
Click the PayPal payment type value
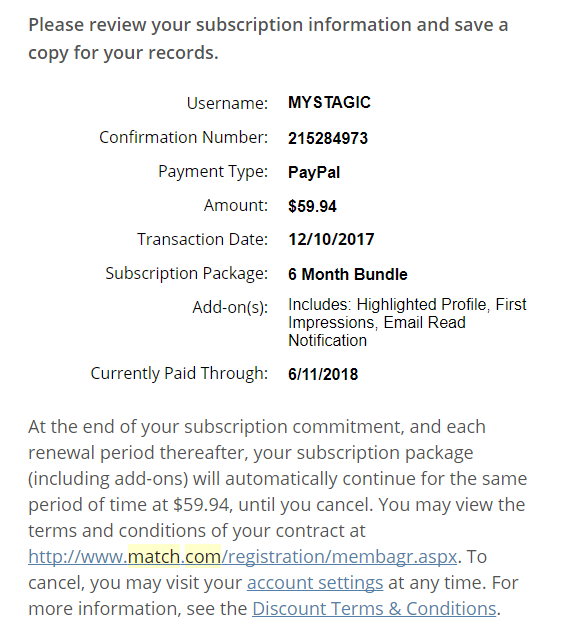(314, 173)
